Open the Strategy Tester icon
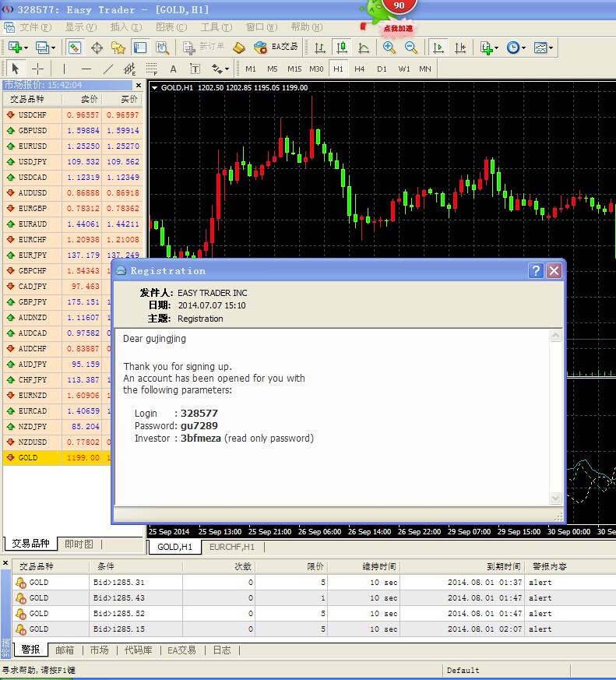This screenshot has height=680, width=616. [162, 48]
